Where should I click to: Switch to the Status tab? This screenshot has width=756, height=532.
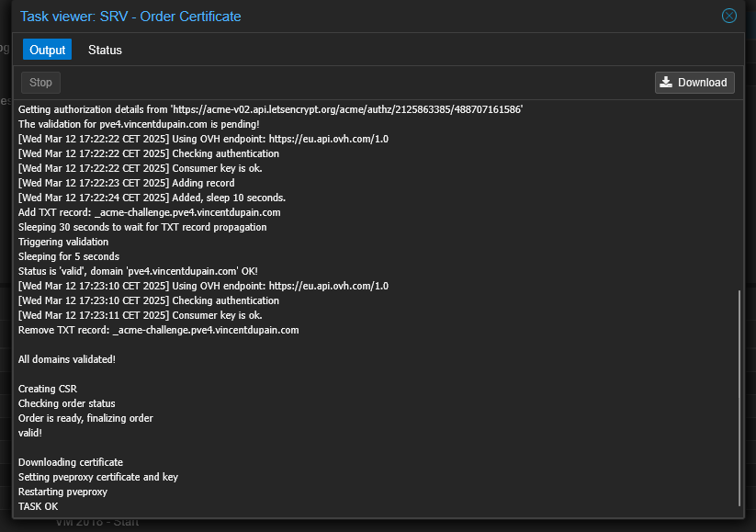pos(105,50)
